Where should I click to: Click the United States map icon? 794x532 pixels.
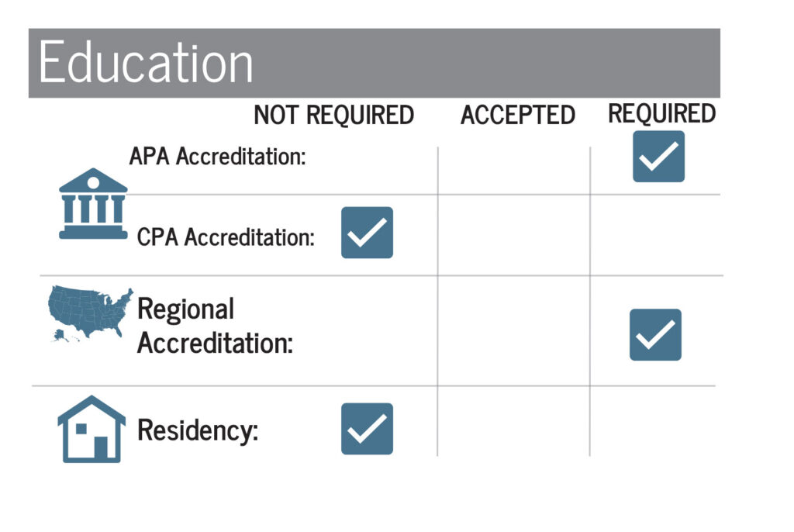tap(91, 313)
